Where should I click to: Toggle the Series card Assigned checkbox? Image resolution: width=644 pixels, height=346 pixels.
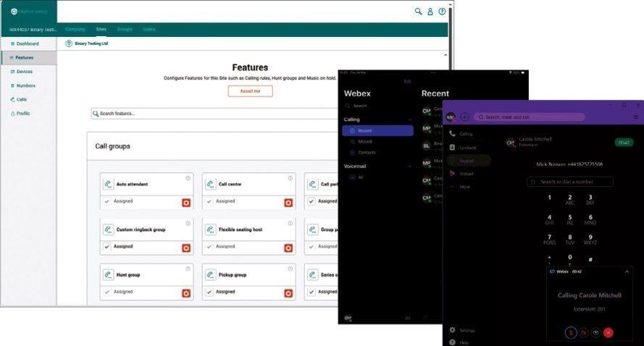pos(311,292)
